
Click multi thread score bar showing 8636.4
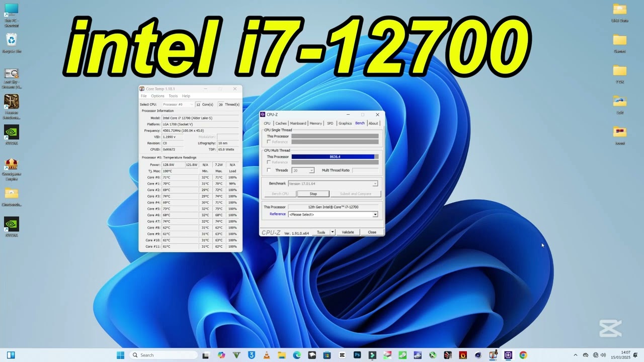pyautogui.click(x=335, y=157)
